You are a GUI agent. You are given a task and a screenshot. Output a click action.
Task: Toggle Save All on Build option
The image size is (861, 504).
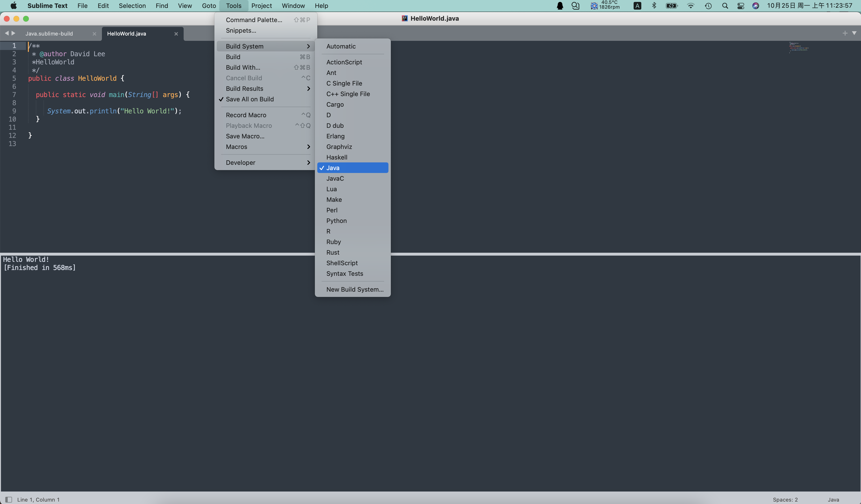pyautogui.click(x=250, y=99)
